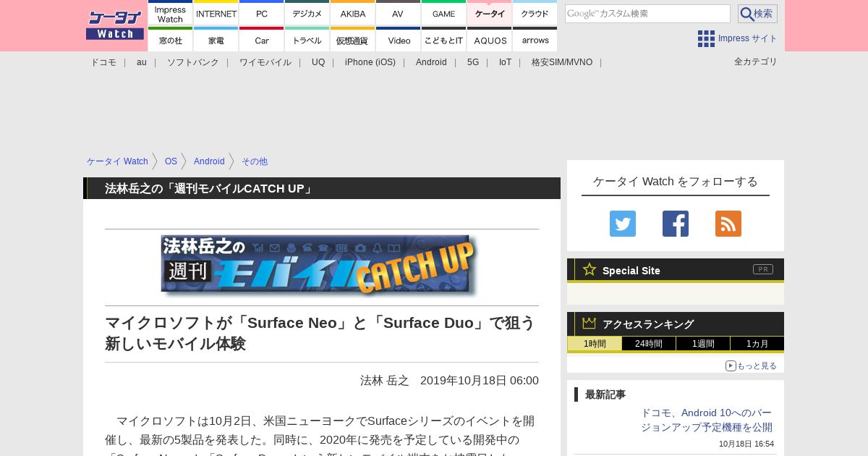868x456 pixels.
Task: Go to the ソフトバンク category
Action: (193, 62)
